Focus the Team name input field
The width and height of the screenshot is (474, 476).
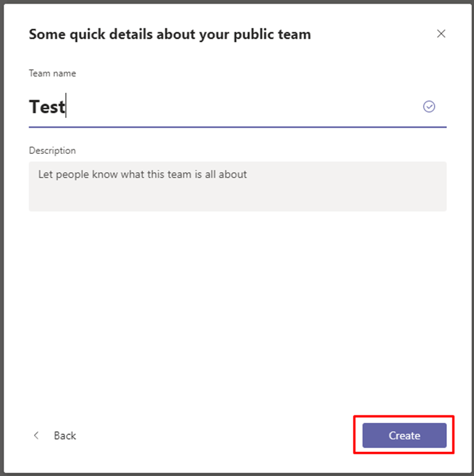(x=237, y=107)
